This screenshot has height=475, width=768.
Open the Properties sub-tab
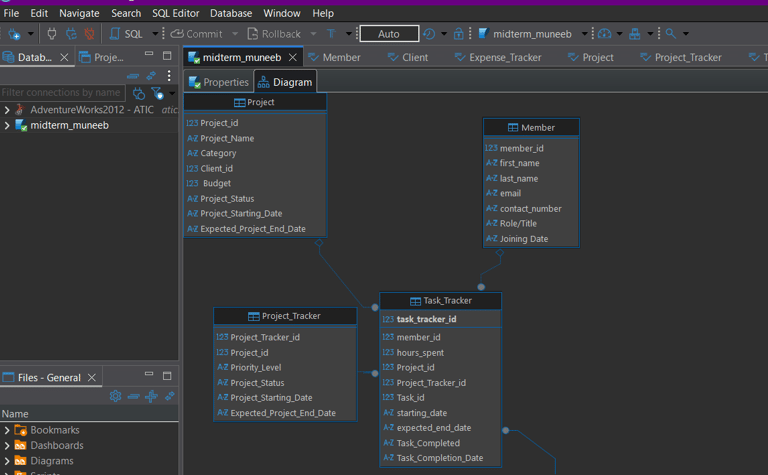[218, 82]
